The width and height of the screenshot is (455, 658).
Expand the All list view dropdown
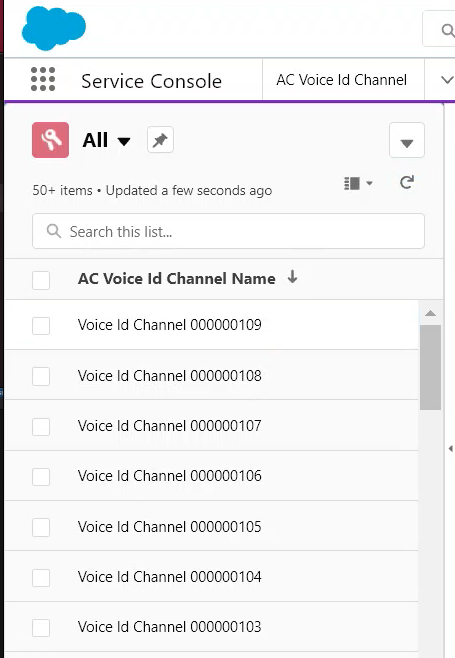(x=123, y=141)
